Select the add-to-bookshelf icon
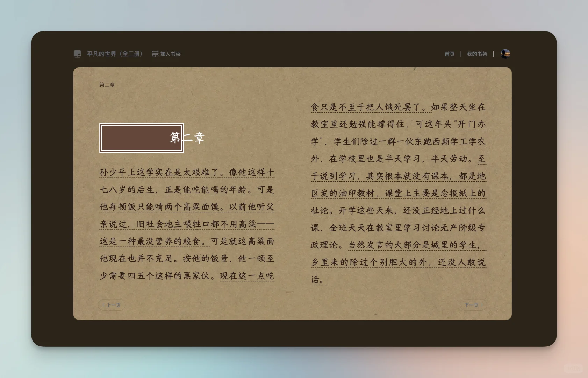Screen dimensions: 588x378 coord(155,54)
